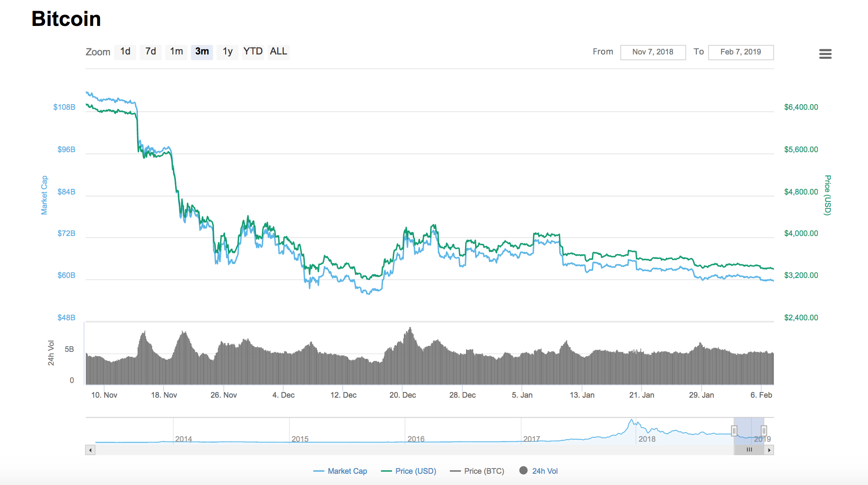Screen dimensions: 868x485
Task: Click the 21. Jan x-axis label
Action: 642,395
